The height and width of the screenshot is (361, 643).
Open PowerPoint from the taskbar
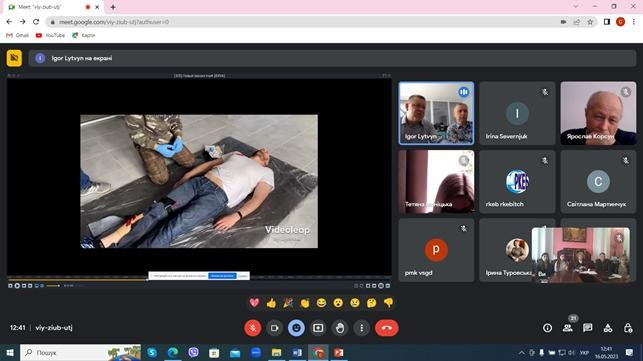tap(339, 352)
